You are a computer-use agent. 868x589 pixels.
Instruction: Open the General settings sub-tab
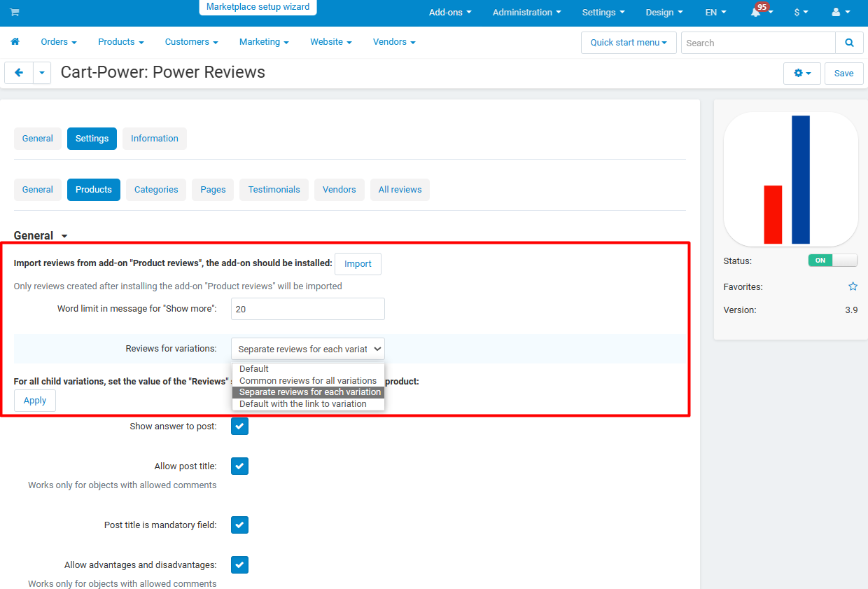coord(38,190)
